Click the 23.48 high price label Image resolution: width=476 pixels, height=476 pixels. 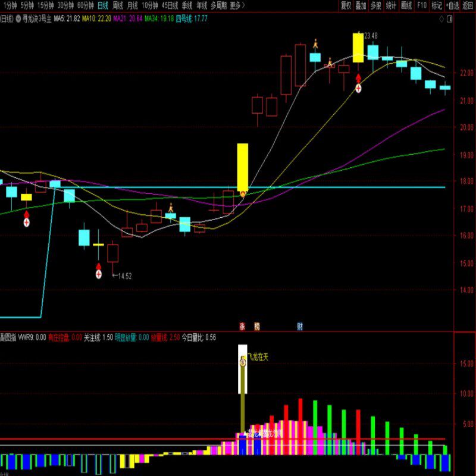(x=371, y=36)
